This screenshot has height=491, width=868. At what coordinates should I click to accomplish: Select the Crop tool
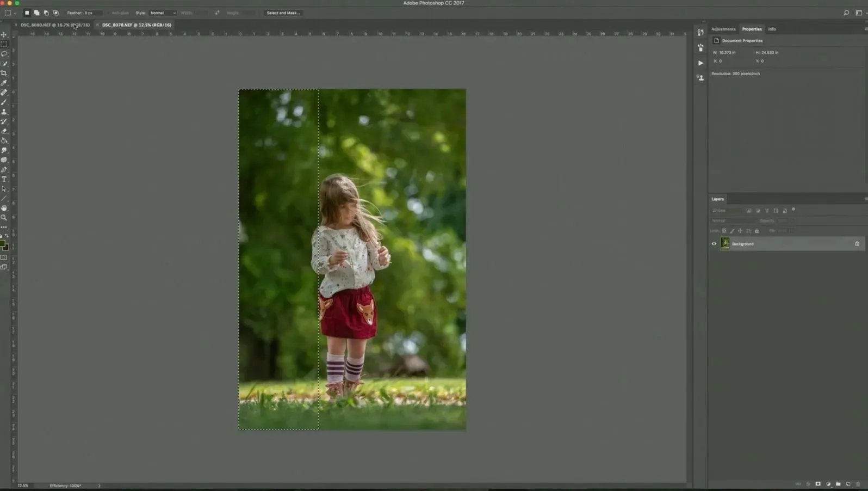click(4, 73)
